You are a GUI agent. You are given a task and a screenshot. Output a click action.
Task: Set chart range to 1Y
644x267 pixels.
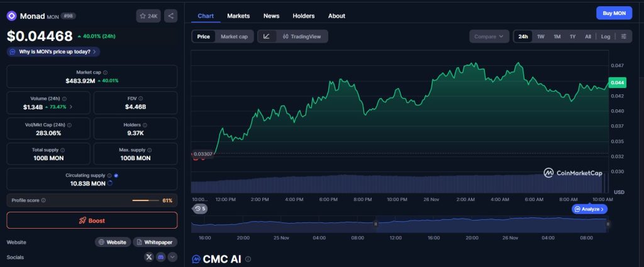tap(572, 36)
